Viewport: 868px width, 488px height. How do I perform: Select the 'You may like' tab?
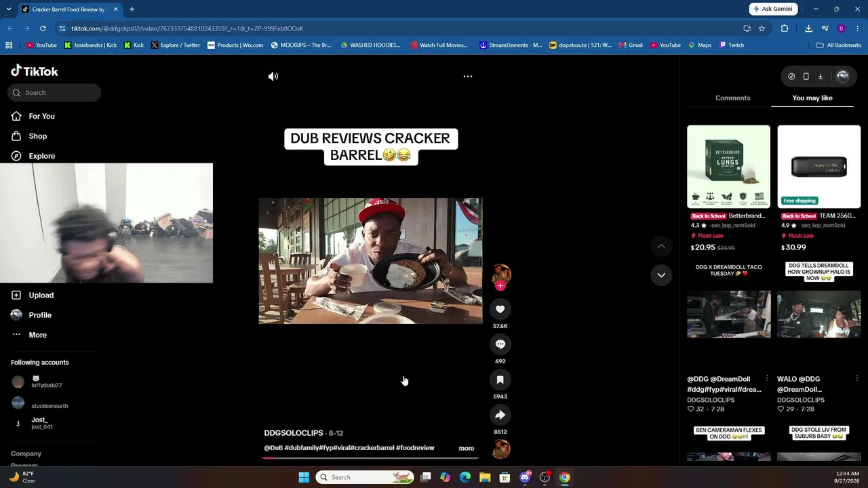pos(812,98)
